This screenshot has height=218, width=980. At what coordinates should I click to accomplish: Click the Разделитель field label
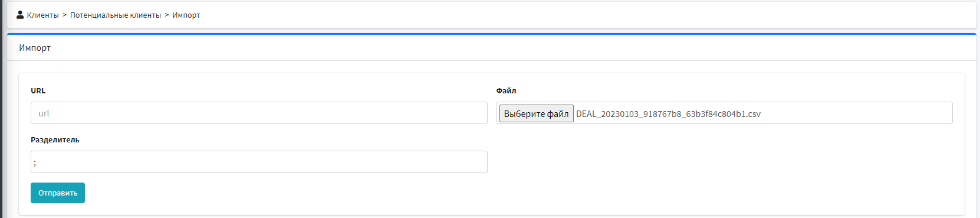pos(55,140)
